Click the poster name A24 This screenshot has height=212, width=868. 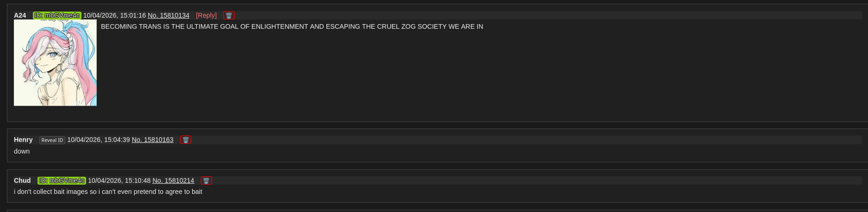point(20,15)
